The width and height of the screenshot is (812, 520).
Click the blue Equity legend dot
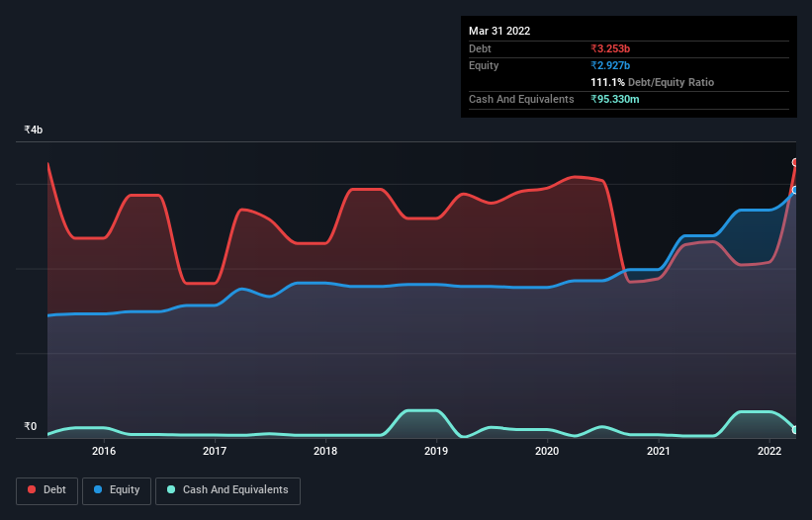98,489
